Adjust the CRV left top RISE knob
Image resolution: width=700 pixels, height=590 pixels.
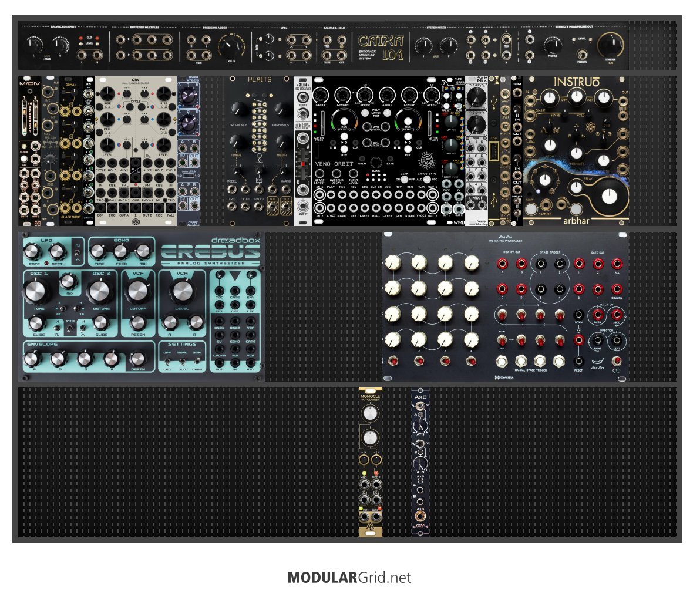point(107,94)
